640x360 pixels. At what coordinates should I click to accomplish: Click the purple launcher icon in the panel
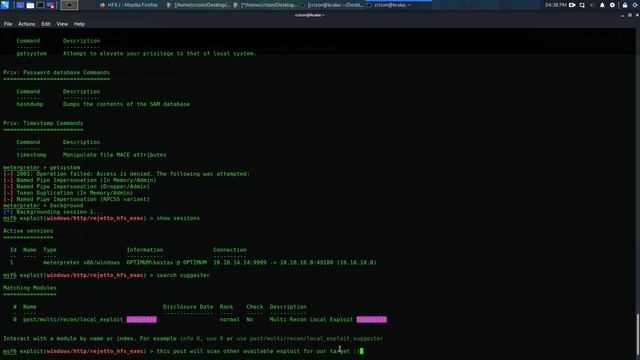coord(51,5)
